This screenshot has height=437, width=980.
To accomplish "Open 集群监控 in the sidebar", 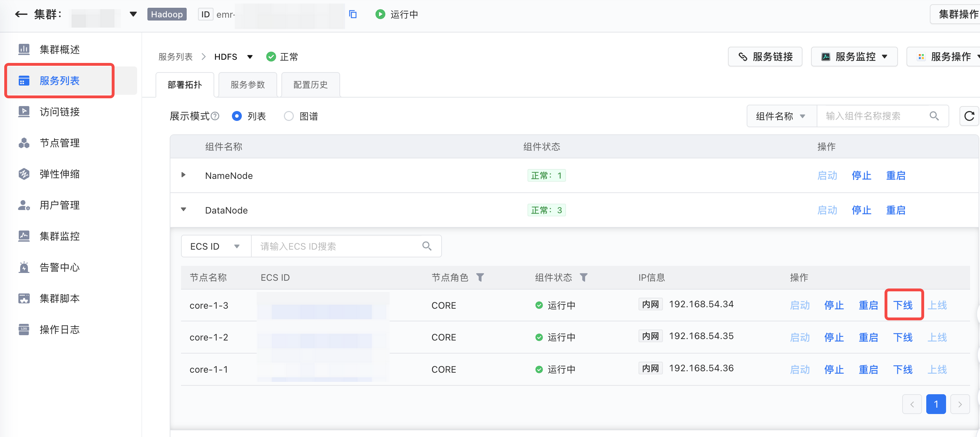I will click(59, 236).
